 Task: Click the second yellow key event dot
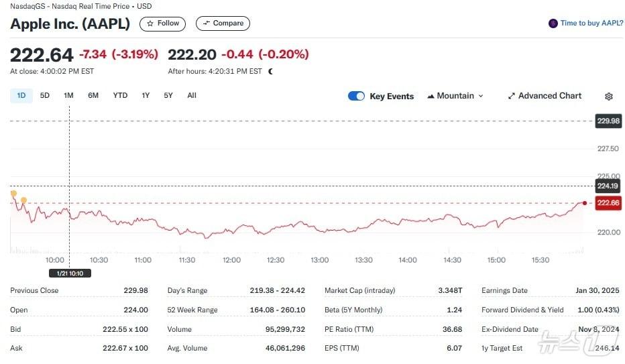tap(24, 200)
